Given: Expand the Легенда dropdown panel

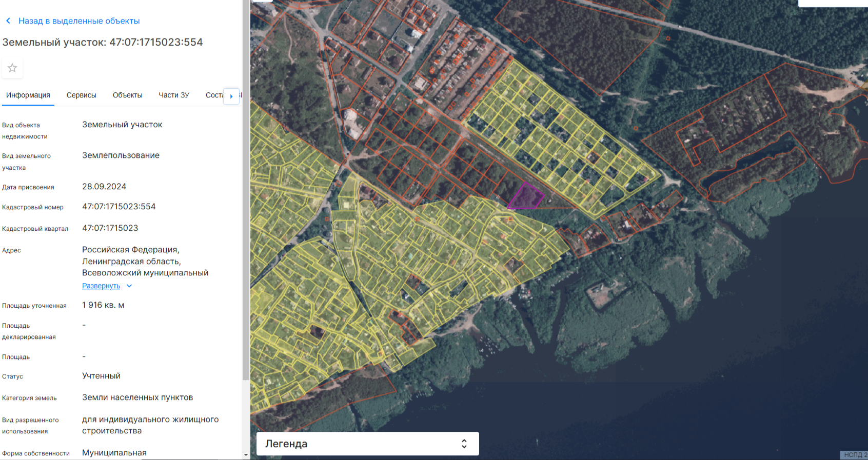Looking at the screenshot, I should (x=367, y=444).
